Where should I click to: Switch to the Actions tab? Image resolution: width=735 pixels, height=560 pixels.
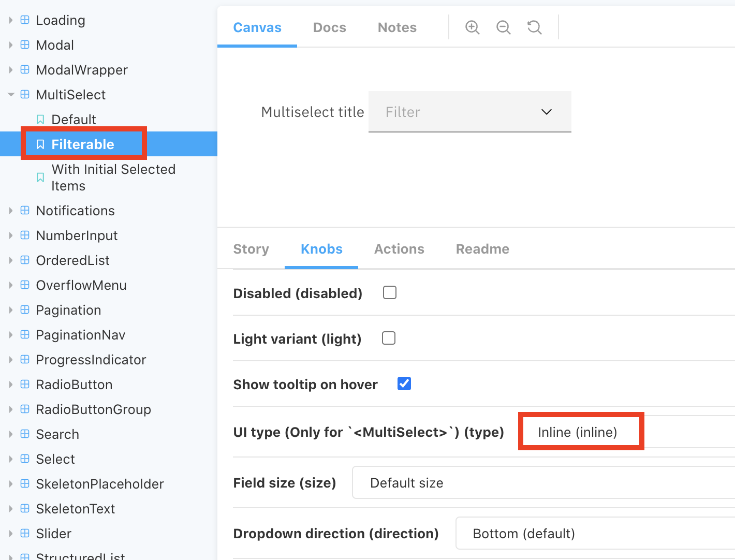[x=399, y=249]
